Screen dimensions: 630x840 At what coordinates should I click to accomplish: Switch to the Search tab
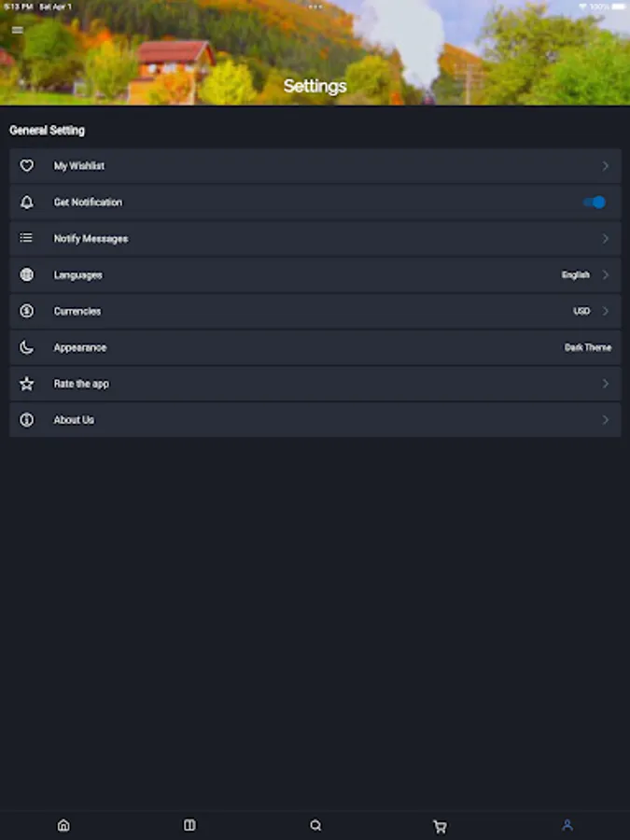pos(315,825)
